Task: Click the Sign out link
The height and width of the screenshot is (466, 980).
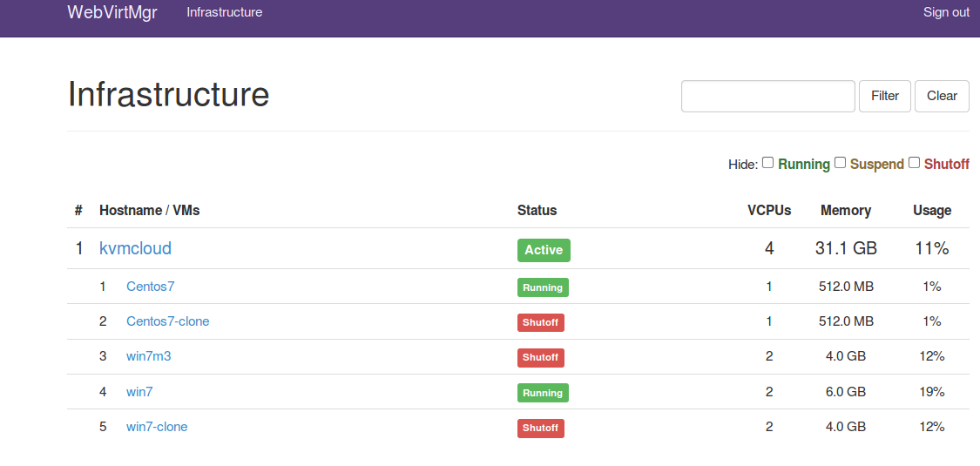Action: pos(946,12)
